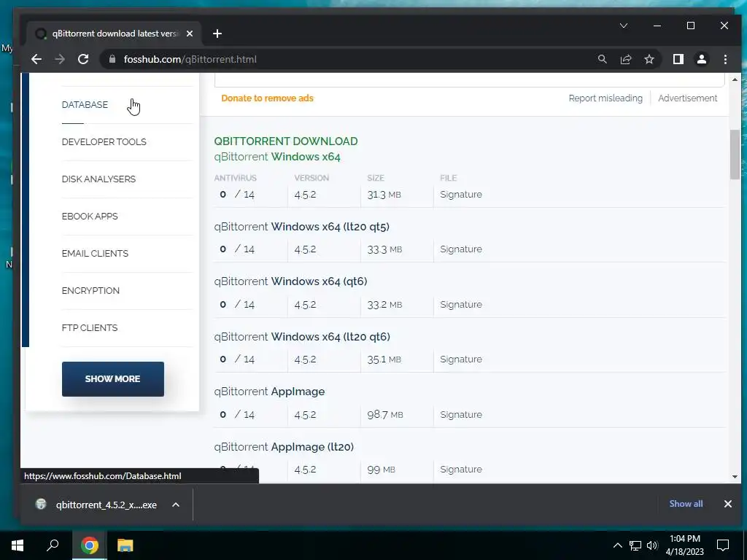The image size is (747, 560).
Task: Click the page's vertical scrollbar thumb
Action: 735,155
